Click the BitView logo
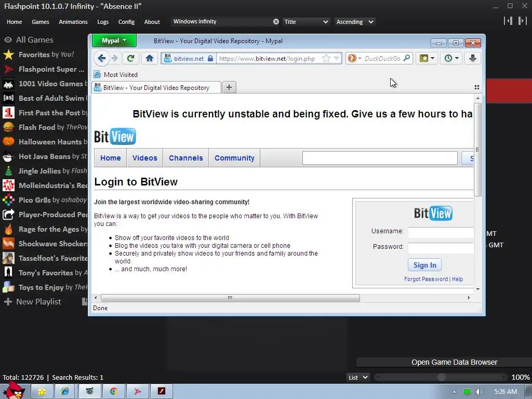532x399 pixels. pos(115,137)
